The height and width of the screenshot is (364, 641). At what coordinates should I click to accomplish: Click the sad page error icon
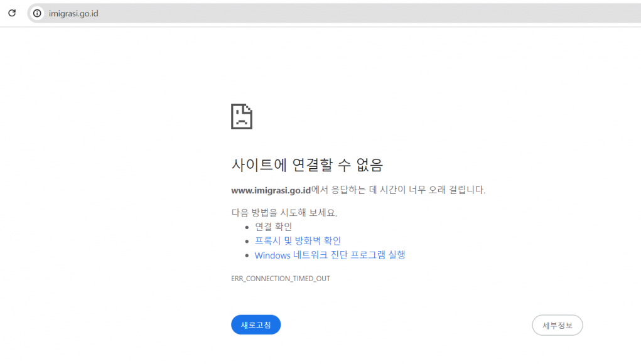pyautogui.click(x=242, y=117)
